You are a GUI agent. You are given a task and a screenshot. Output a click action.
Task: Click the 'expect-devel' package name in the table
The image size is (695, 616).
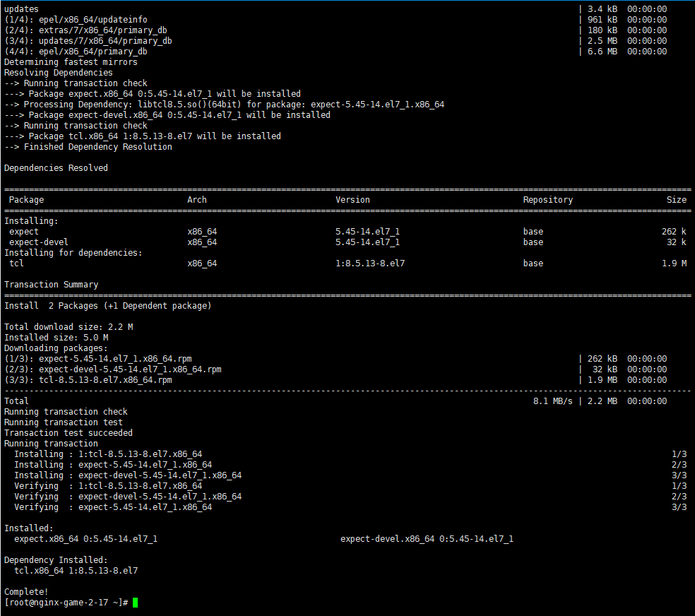coord(39,242)
